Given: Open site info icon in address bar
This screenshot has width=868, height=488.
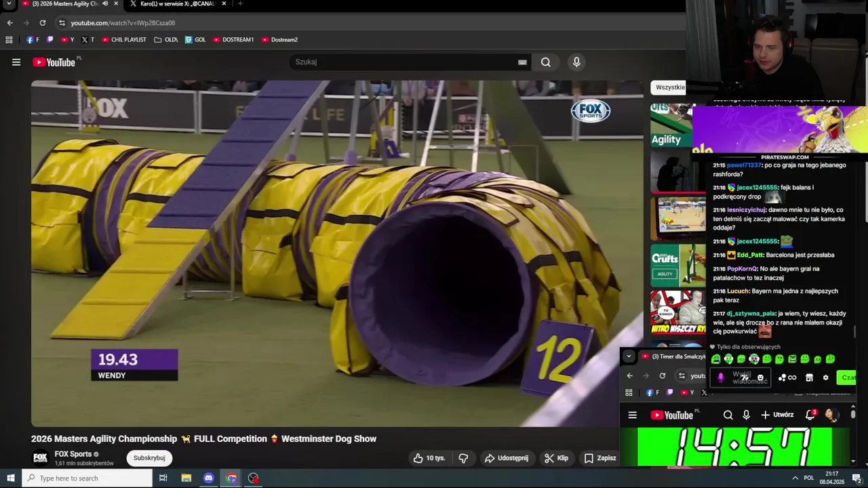Looking at the screenshot, I should point(62,23).
